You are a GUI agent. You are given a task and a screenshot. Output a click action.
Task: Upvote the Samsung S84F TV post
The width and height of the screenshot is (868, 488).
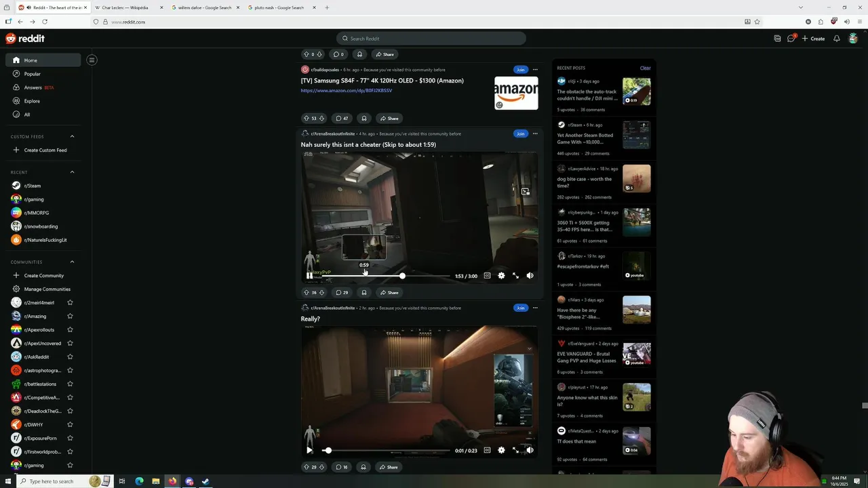point(306,119)
